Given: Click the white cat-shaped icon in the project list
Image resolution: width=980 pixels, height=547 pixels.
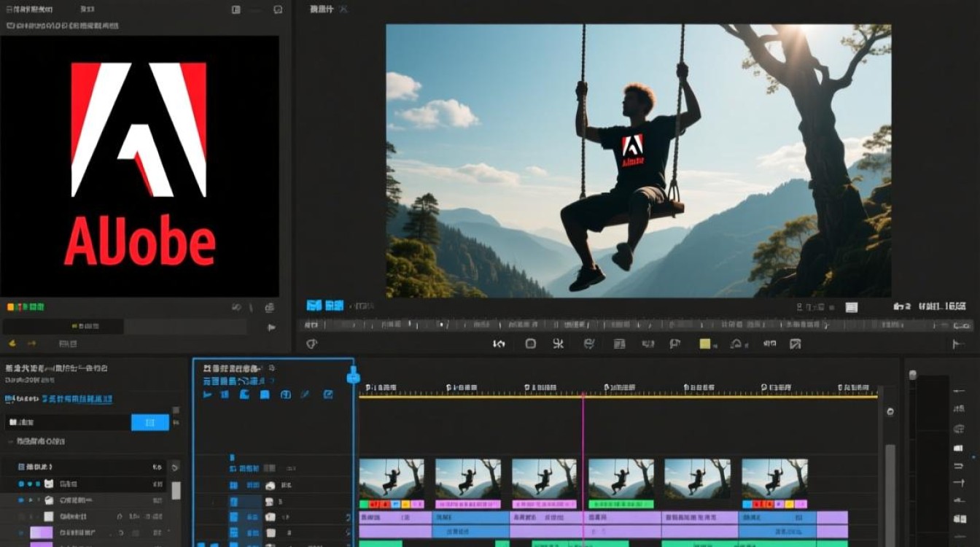Looking at the screenshot, I should (x=49, y=484).
